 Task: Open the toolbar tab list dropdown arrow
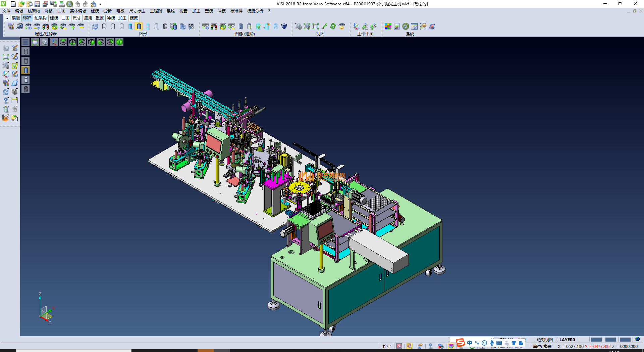(7, 18)
